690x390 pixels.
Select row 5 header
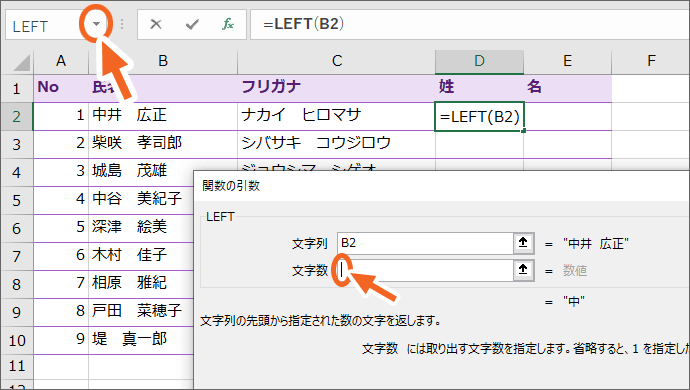point(17,201)
